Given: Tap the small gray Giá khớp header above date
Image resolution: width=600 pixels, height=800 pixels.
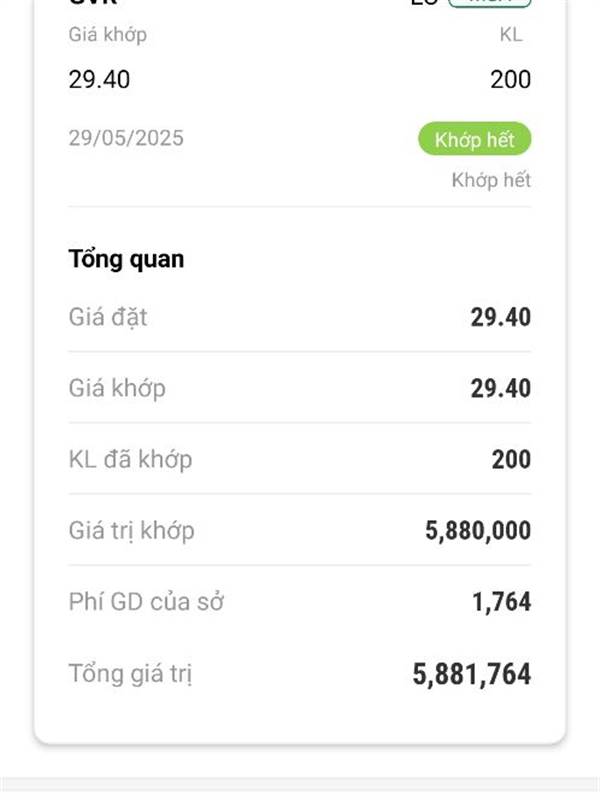Looking at the screenshot, I should [x=108, y=35].
